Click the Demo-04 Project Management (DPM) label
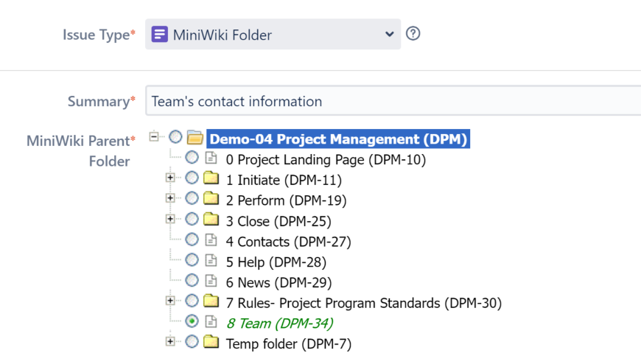Screen dimensions: 641x364 [338, 139]
